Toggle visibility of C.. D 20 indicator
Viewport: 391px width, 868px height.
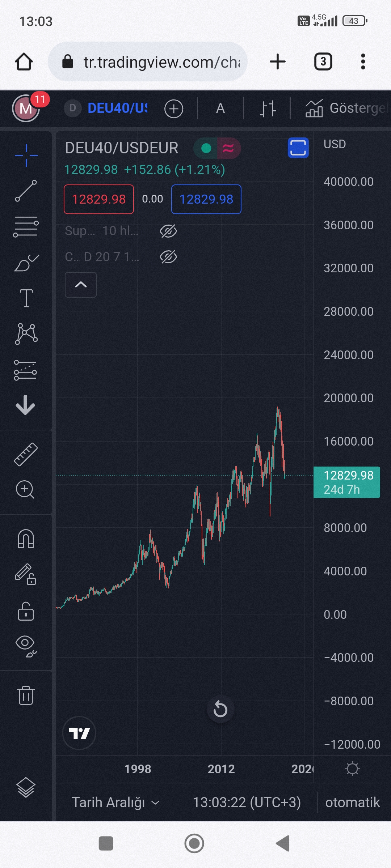168,257
